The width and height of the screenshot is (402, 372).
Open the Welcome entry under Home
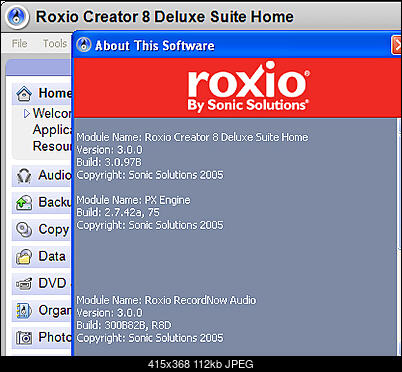point(52,113)
